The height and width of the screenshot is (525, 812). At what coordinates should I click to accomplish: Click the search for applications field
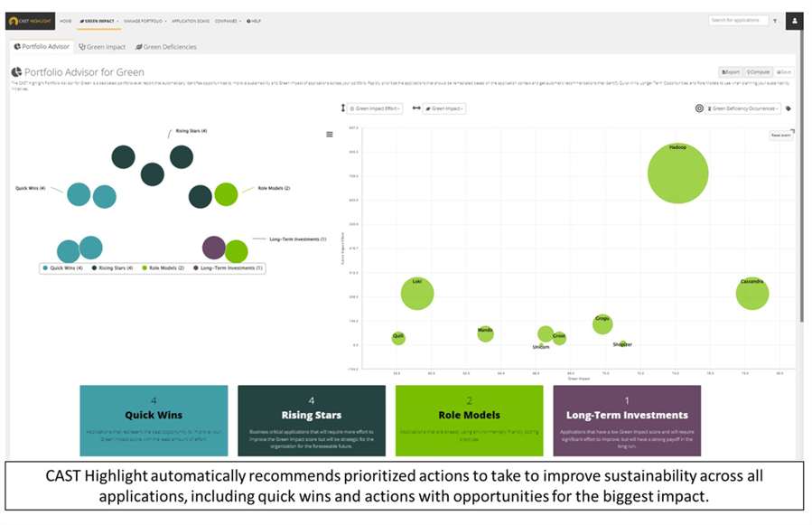741,20
